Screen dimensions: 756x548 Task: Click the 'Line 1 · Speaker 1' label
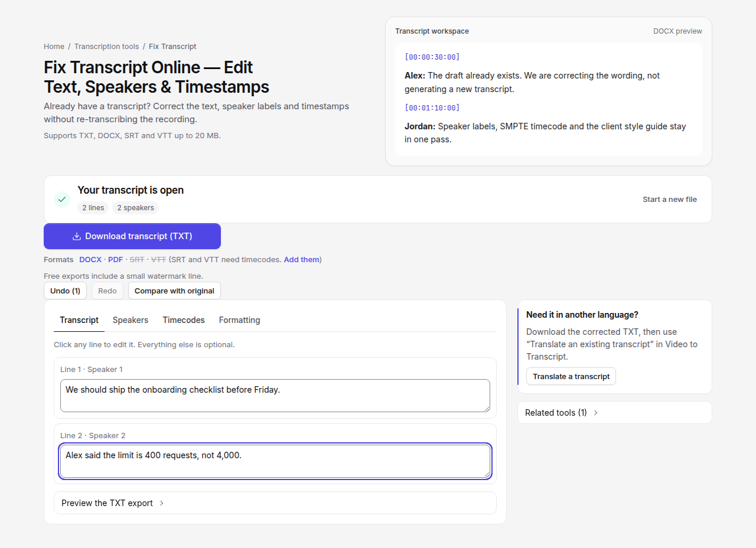pos(92,370)
